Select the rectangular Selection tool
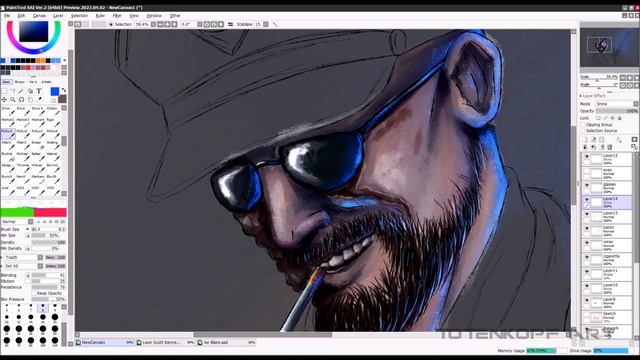The height and width of the screenshot is (360, 640). click(4, 91)
